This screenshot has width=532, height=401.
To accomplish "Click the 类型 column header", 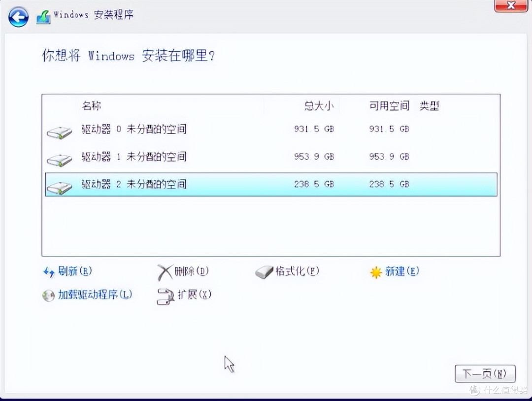I will click(x=430, y=106).
